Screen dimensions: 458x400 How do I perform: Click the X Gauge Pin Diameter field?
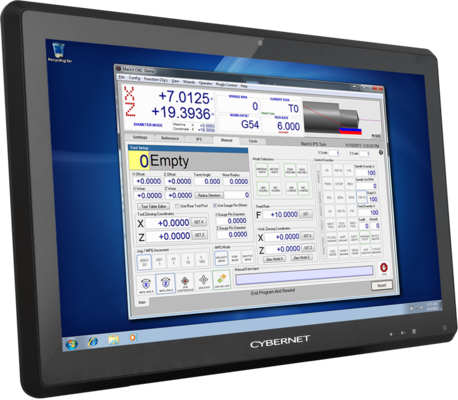pyautogui.click(x=232, y=221)
